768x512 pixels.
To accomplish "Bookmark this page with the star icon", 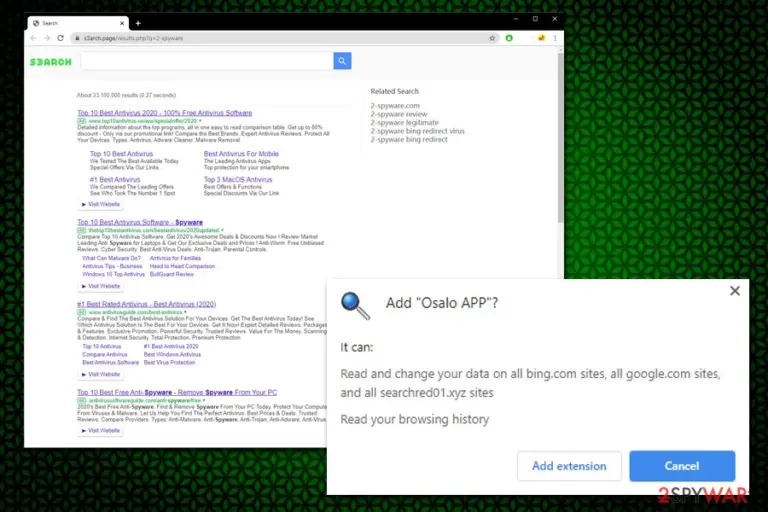I will pyautogui.click(x=492, y=38).
